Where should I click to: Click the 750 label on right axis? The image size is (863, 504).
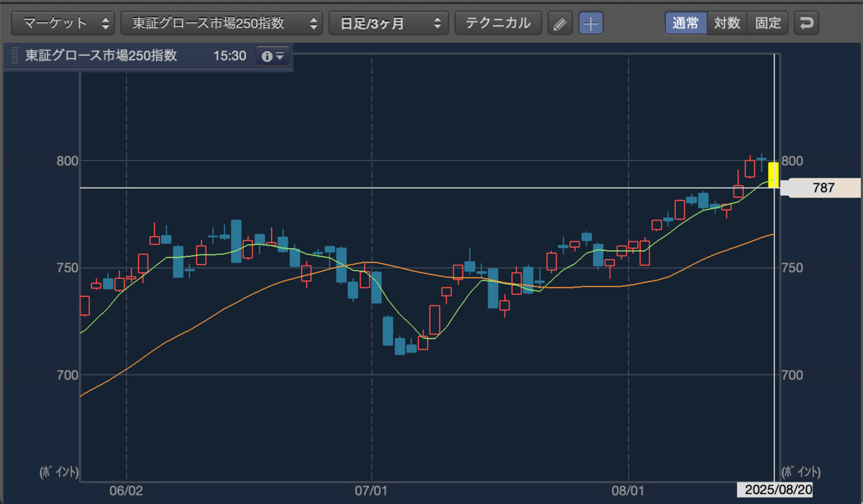click(791, 267)
